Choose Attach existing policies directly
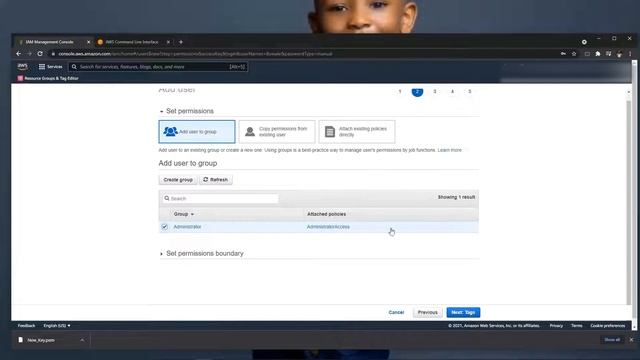The width and height of the screenshot is (640, 360). 357,131
